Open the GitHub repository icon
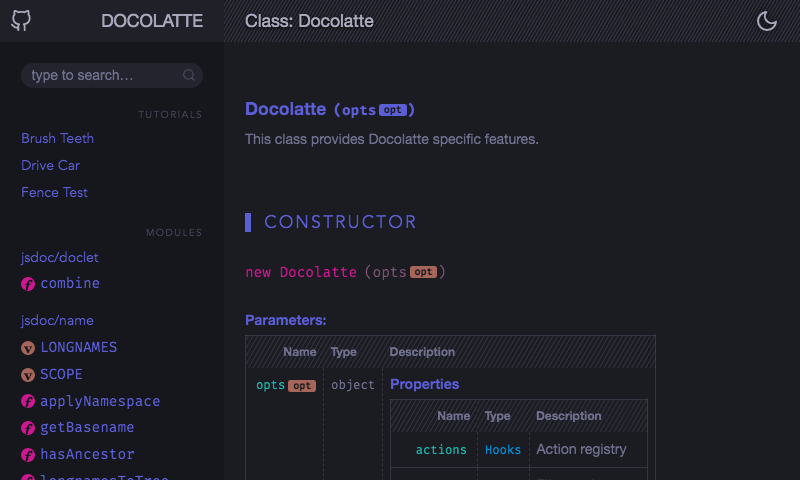 21,21
